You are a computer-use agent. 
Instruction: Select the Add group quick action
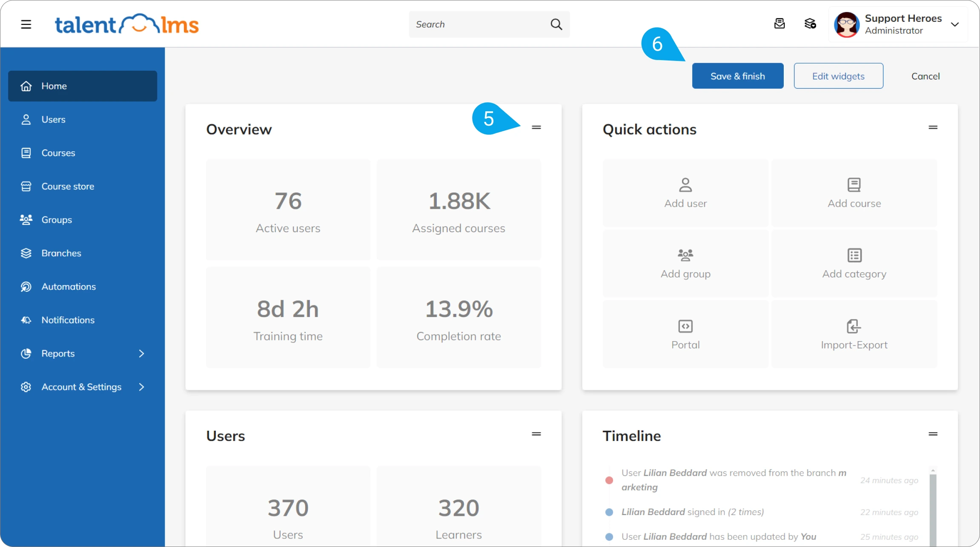coord(685,264)
